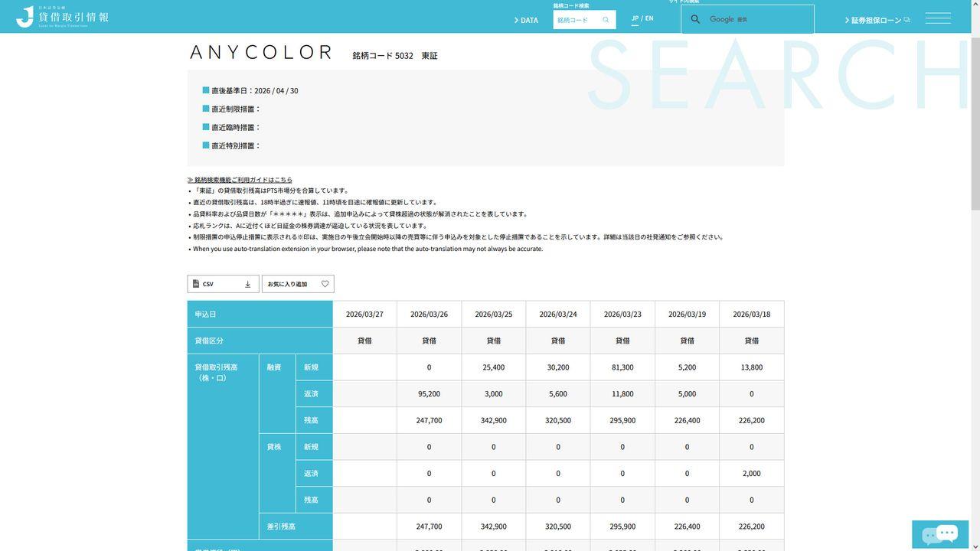Click the magnifier in the 銘柄コード box

(606, 20)
